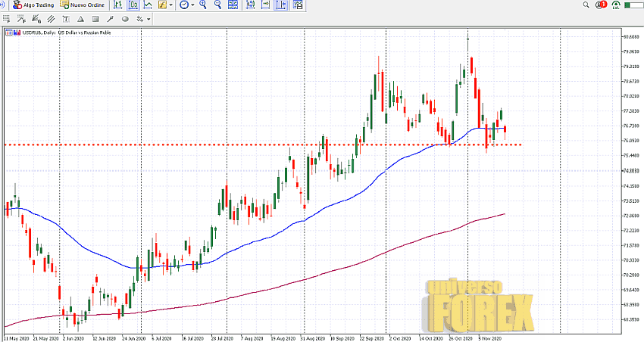644x342 pixels.
Task: Zoom in on the chart
Action: click(x=204, y=5)
